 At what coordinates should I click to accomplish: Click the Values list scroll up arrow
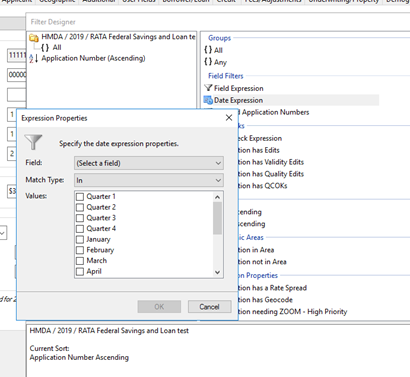(217, 197)
